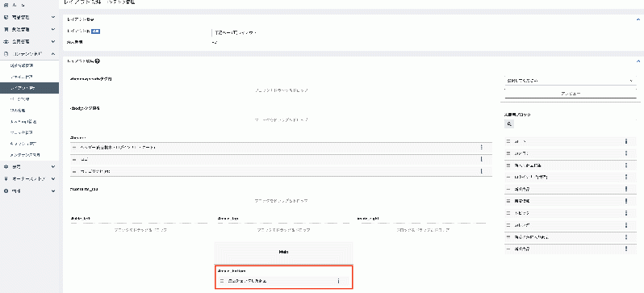Click the help question-mark icon beside レイアウト編集
644x293 pixels.
coord(98,61)
